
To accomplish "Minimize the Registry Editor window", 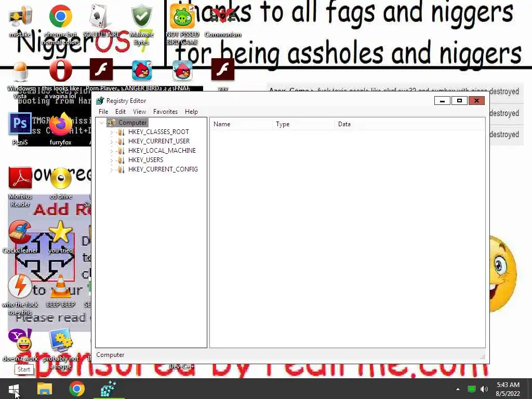I will point(442,101).
